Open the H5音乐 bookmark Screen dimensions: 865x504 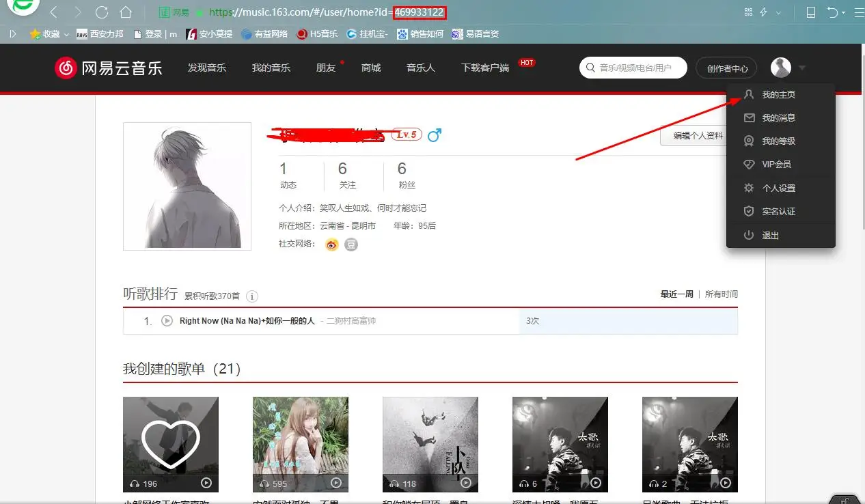(318, 33)
